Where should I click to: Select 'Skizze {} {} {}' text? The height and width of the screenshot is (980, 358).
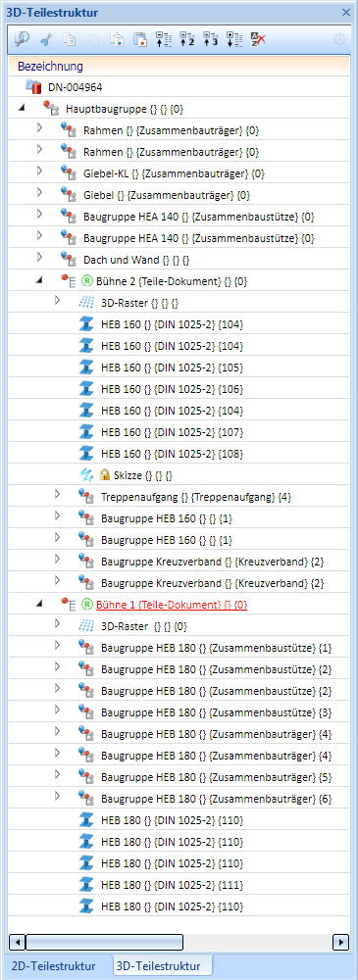click(x=143, y=475)
